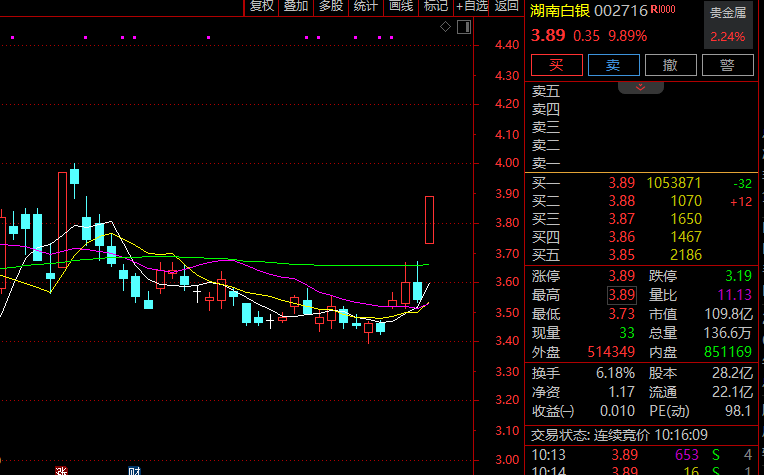Screen dimensions: 764x475
Task: Click the diamond icon above the chart
Action: (x=445, y=27)
